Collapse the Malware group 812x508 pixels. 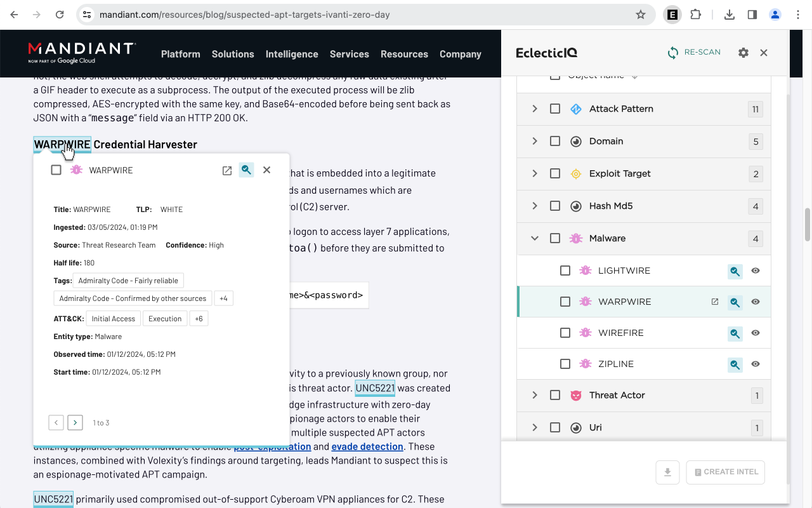[535, 239]
